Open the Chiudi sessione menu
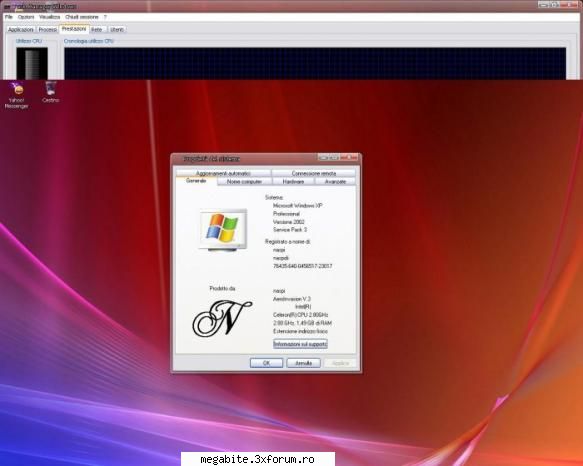This screenshot has height=466, width=583. [82, 17]
